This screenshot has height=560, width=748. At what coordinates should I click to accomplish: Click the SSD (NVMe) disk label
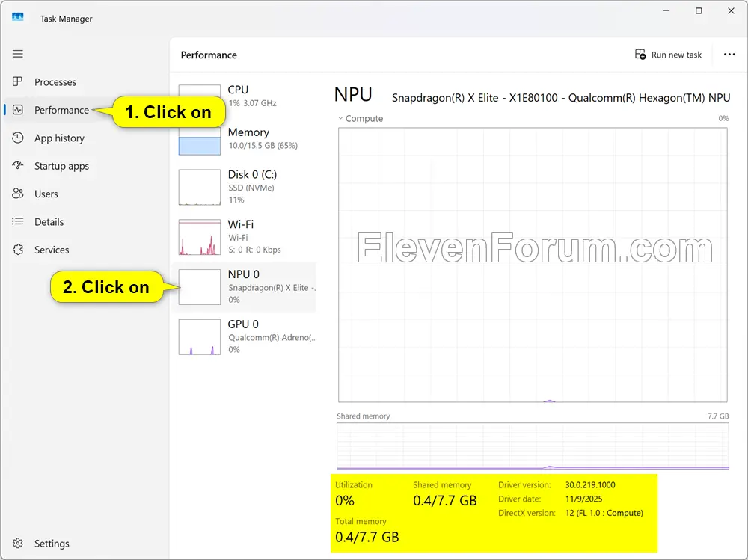coord(251,188)
